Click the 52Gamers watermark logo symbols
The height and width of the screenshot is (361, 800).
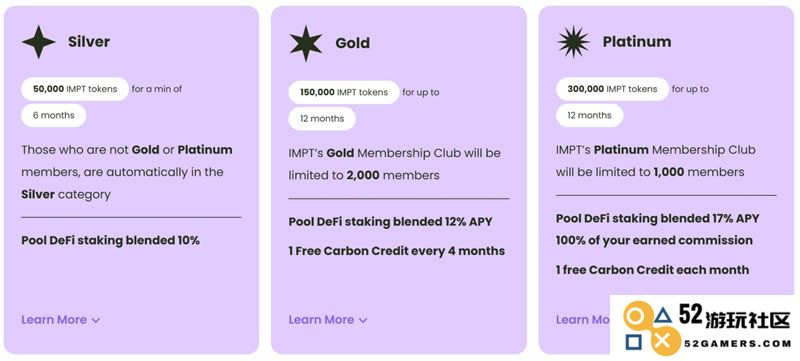point(652,329)
